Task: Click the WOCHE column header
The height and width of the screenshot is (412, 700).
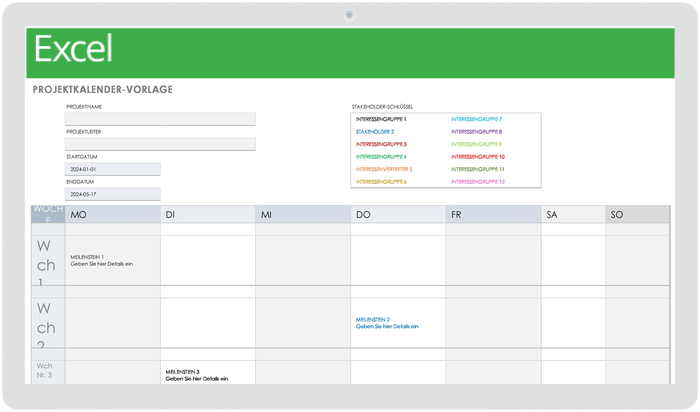Action: tap(48, 214)
